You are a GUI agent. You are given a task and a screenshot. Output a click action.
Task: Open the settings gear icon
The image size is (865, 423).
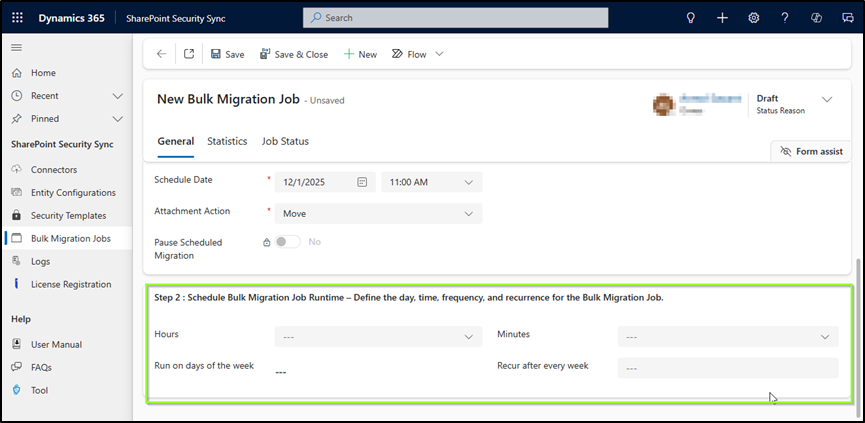pos(754,18)
